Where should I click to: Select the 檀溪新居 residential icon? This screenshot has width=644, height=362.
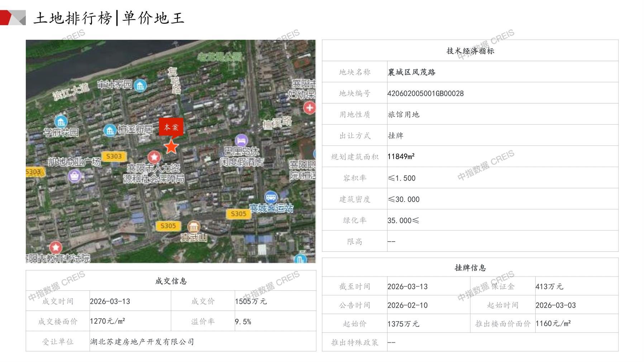click(110, 130)
